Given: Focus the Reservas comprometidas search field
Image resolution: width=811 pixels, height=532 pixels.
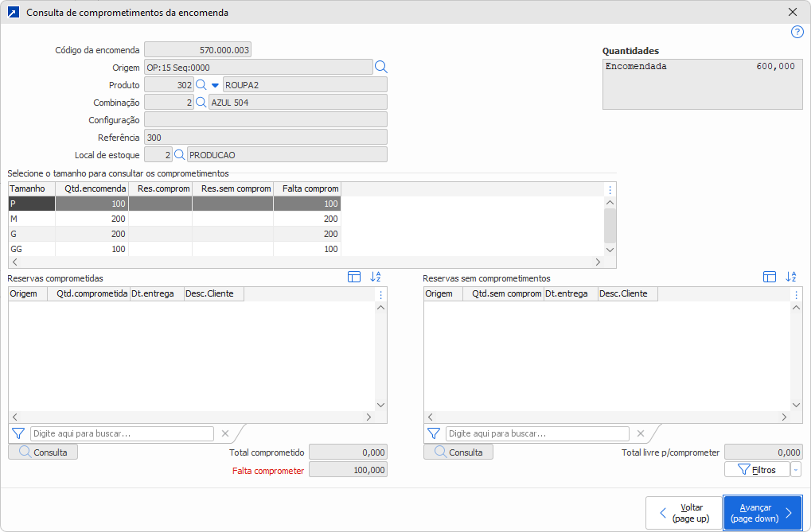Looking at the screenshot, I should [122, 433].
